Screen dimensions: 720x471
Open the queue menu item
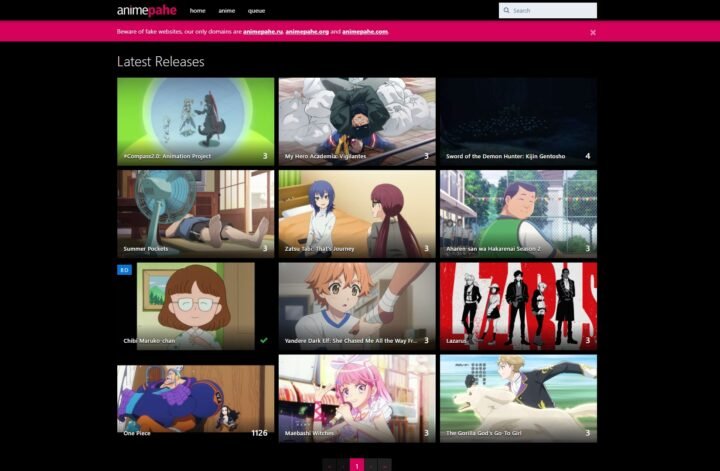[x=256, y=11]
